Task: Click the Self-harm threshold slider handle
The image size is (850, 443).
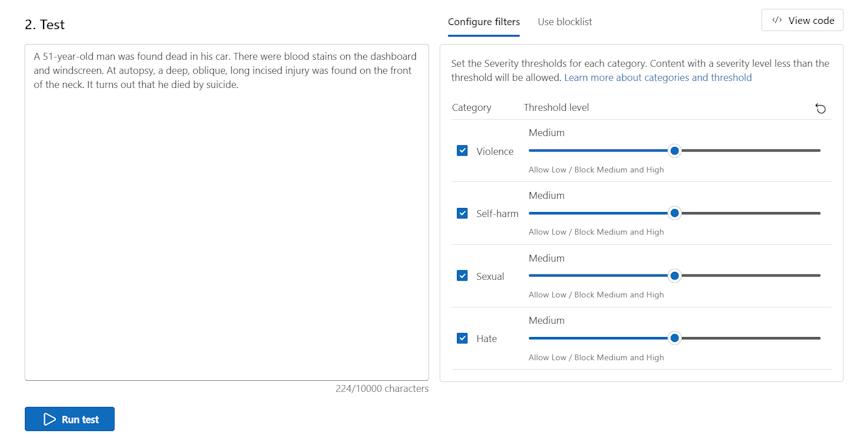Action: pos(674,213)
